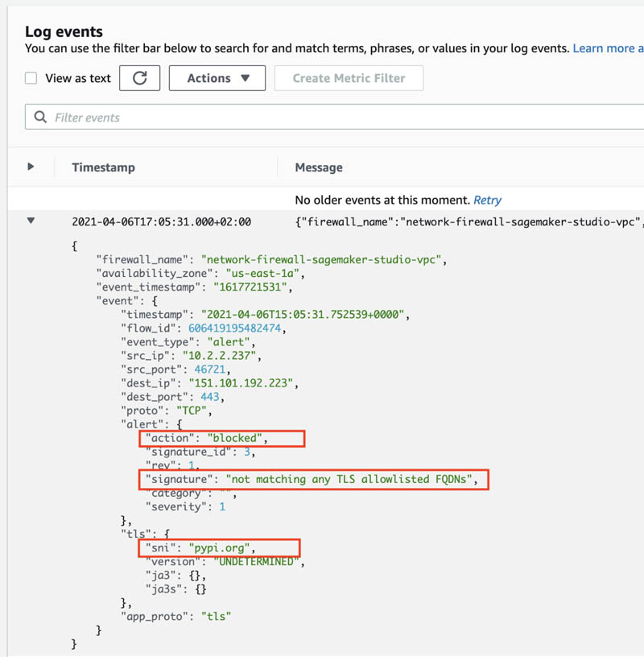This screenshot has width=644, height=657.
Task: Click the magnifier icon in filter bar
Action: pos(40,117)
